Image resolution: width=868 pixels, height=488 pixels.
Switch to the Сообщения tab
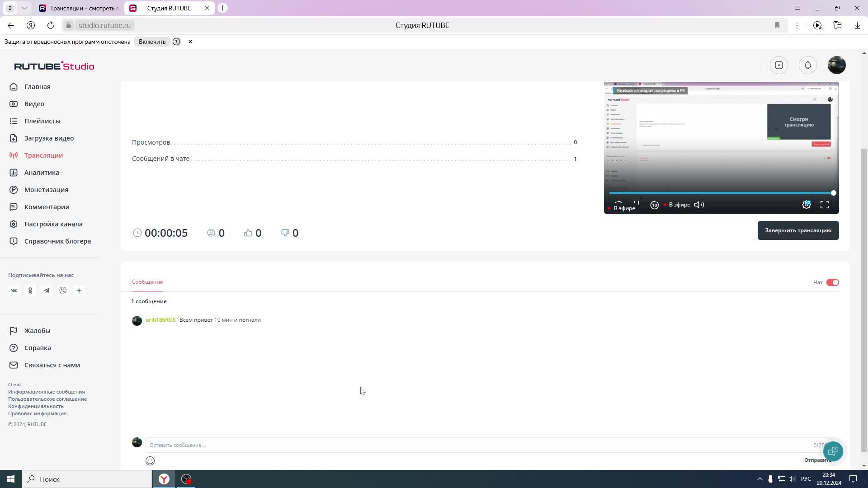[147, 282]
